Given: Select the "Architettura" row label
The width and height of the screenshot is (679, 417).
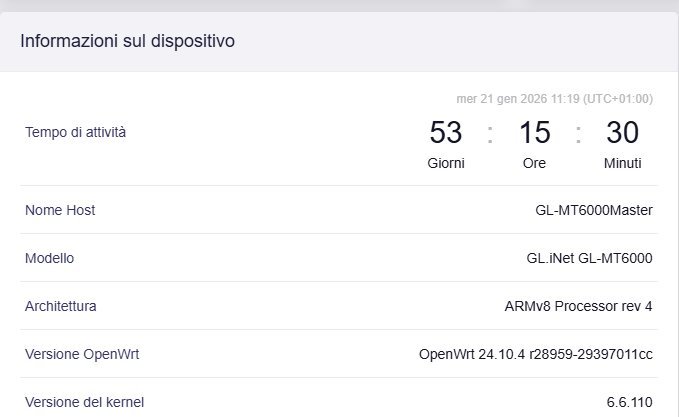Looking at the screenshot, I should pos(61,306).
